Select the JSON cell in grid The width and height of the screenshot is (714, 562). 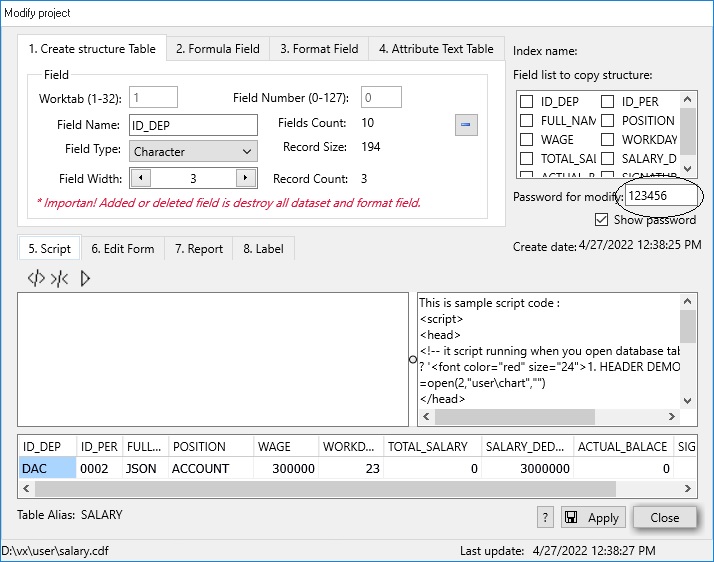tap(145, 468)
